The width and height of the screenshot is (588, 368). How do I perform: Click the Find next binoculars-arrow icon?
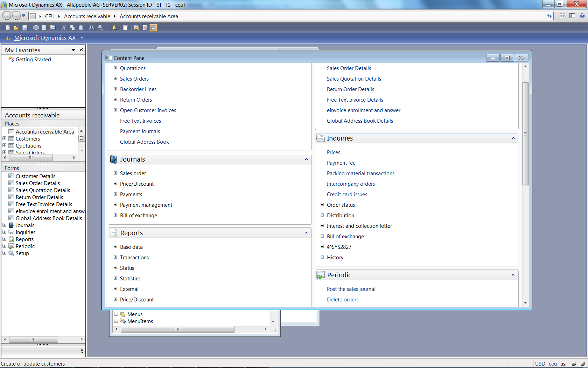100,28
